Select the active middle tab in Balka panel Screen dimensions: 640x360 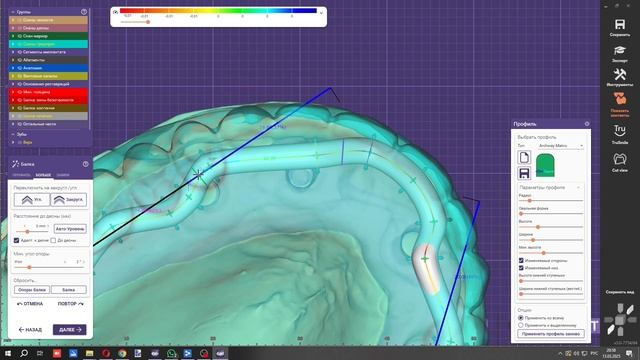coord(43,175)
